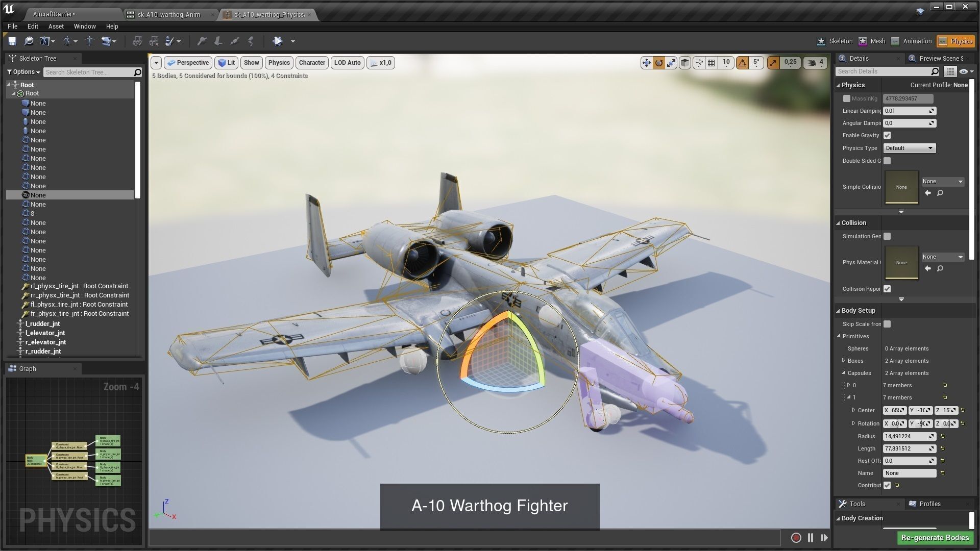Image resolution: width=980 pixels, height=551 pixels.
Task: Pause the physics simulation
Action: (810, 538)
